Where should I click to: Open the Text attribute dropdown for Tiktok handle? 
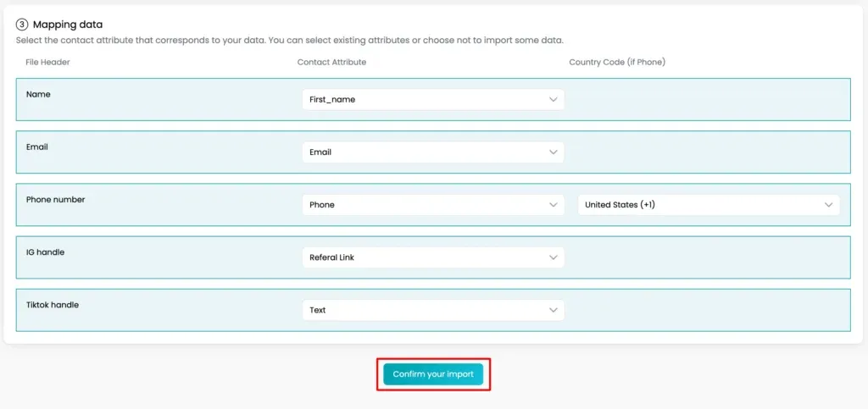[433, 310]
